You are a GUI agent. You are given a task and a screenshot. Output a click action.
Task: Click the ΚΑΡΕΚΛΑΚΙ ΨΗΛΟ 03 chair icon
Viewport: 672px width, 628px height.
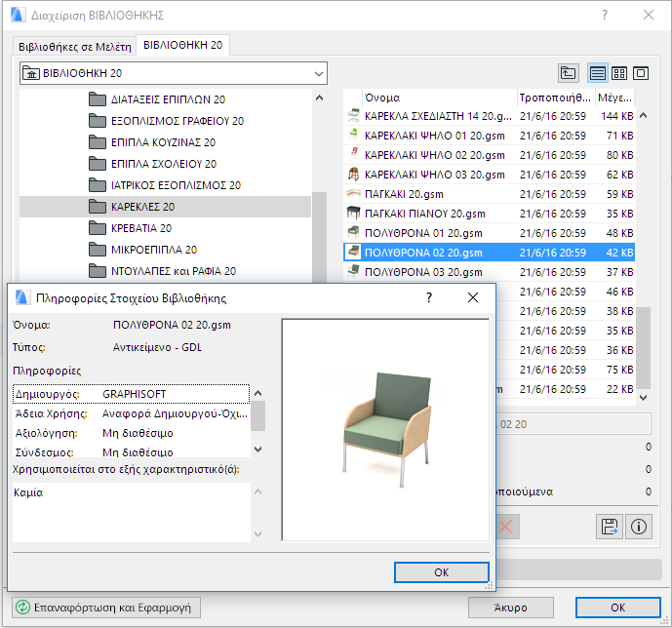[353, 175]
